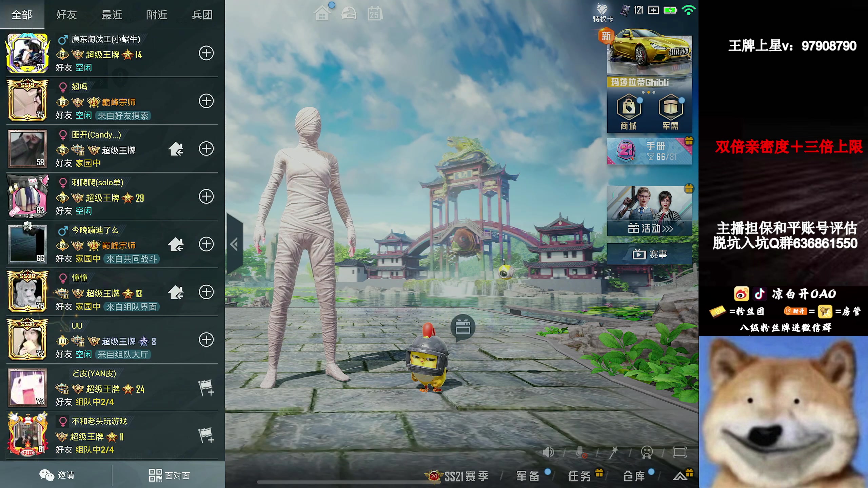Screen dimensions: 868x488
Task: Request to join 不和老头玩游戏 team flag icon
Action: tap(206, 435)
